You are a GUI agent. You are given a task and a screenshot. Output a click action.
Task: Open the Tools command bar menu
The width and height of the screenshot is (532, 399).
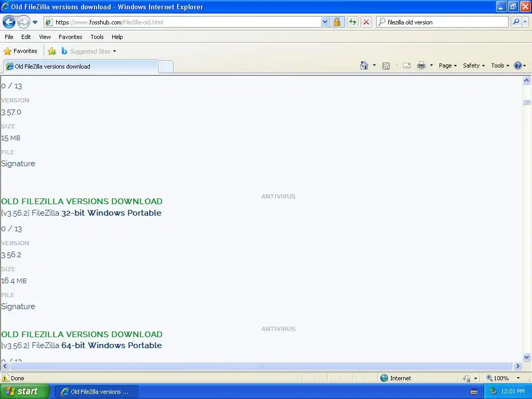coord(500,65)
